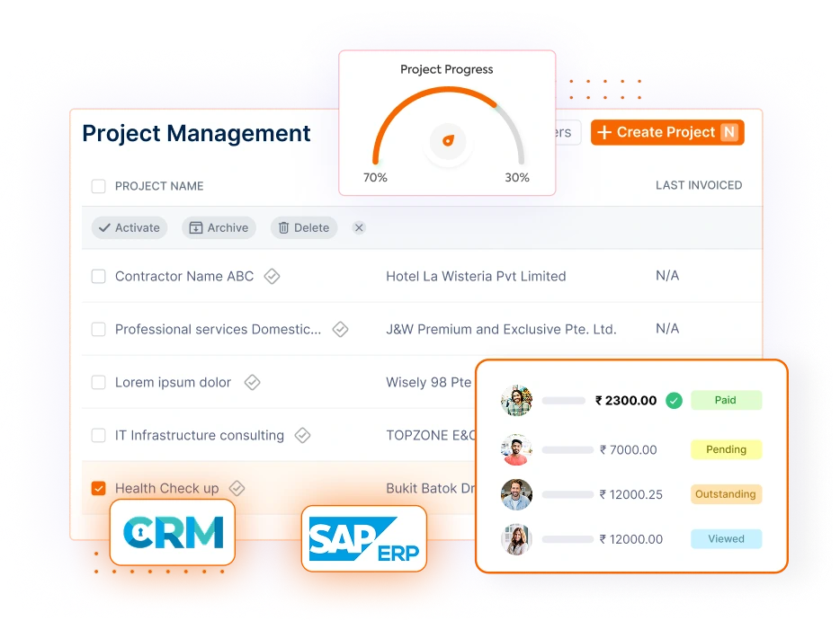Click the Project Management page heading
The image size is (840, 621).
coord(196,133)
